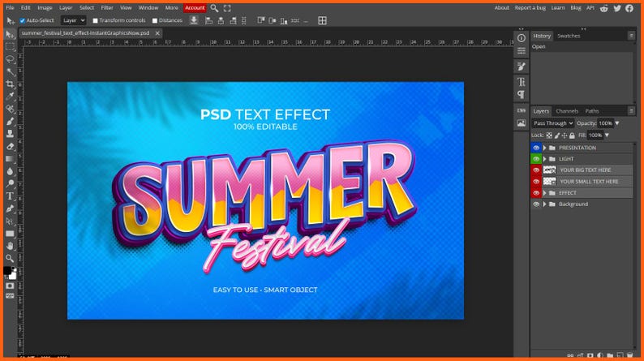Click the download export icon in options bar
Screen dimensions: 644x361
194,20
